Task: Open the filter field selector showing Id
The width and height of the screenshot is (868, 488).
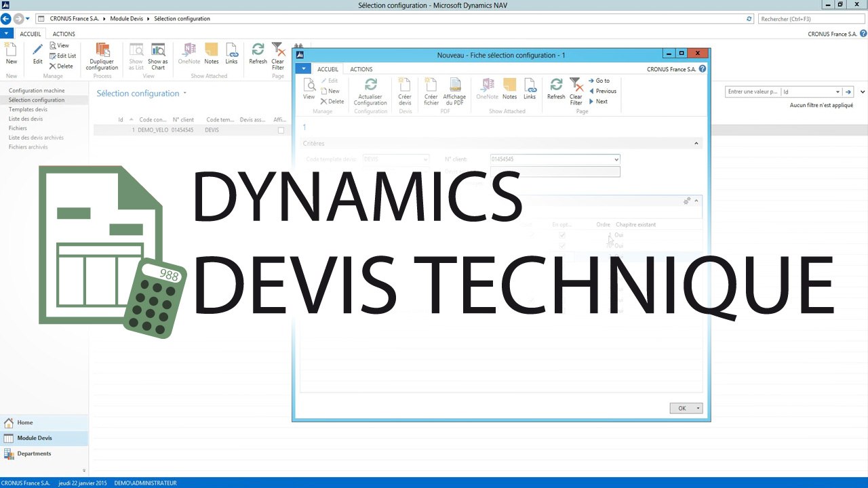Action: pyautogui.click(x=811, y=91)
